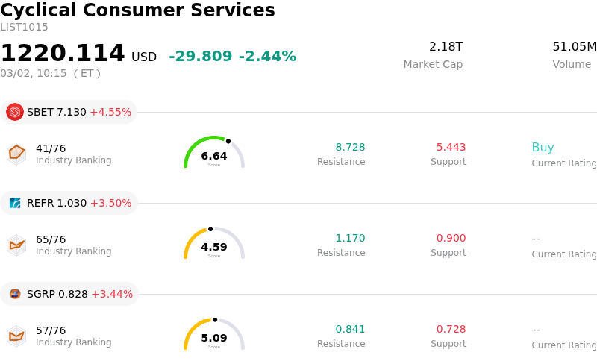The width and height of the screenshot is (597, 364).
Task: Click the 8.728 resistance value
Action: coord(350,148)
